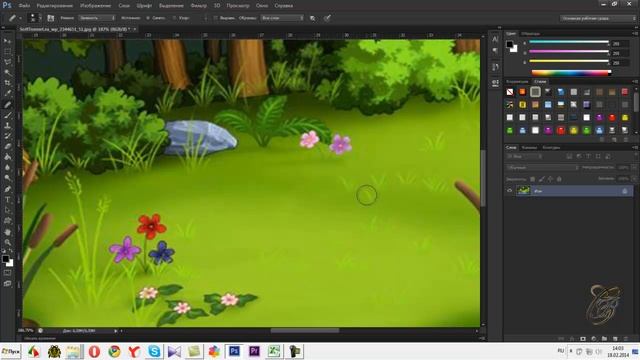Open the Режим mode dropdown
This screenshot has width=640, height=360.
[97, 18]
